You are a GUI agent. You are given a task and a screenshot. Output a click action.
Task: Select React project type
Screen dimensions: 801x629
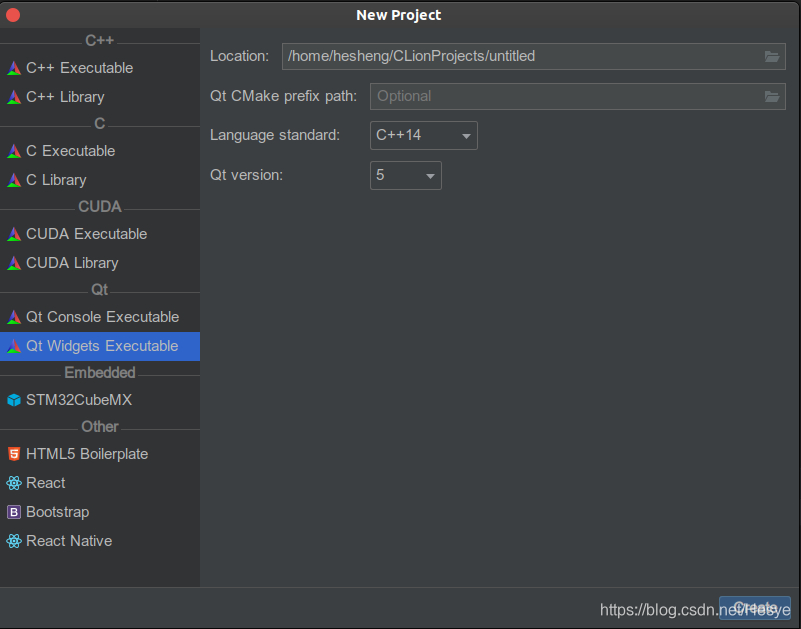pos(100,483)
